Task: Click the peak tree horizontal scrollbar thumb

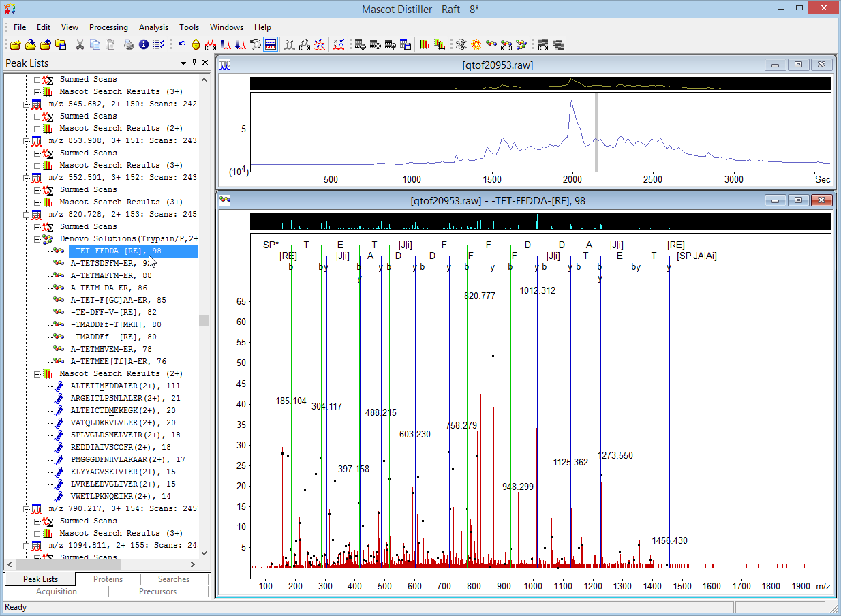Action: (67, 564)
